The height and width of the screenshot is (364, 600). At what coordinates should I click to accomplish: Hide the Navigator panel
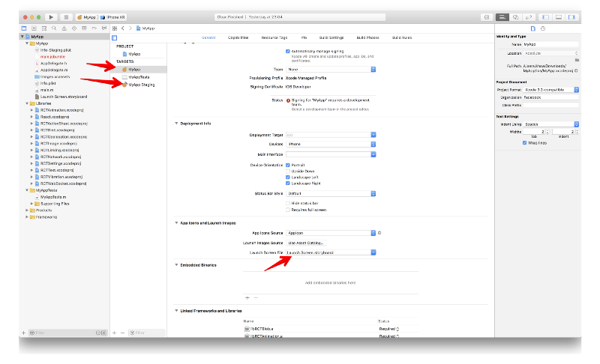click(x=546, y=17)
